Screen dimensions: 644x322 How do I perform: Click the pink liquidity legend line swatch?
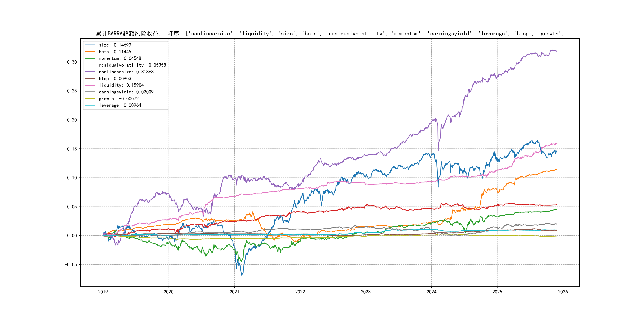[x=90, y=85]
